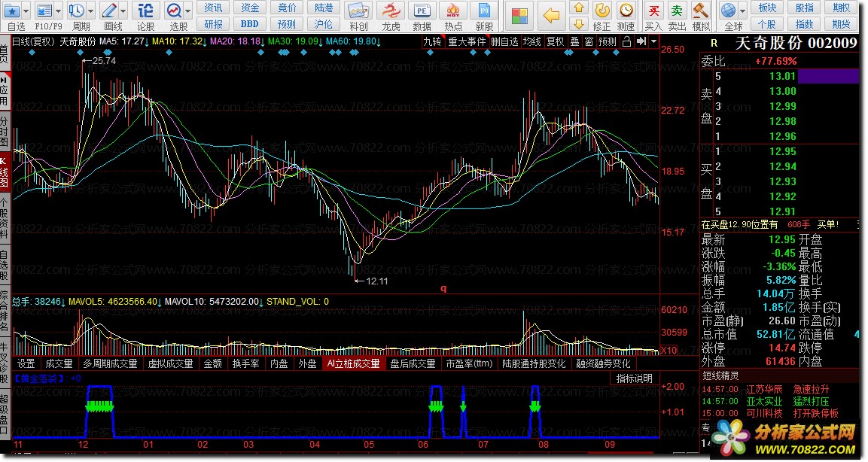Screen dimensions: 868x462
Task: Click the 设置 settings tab under volume
Action: point(26,363)
